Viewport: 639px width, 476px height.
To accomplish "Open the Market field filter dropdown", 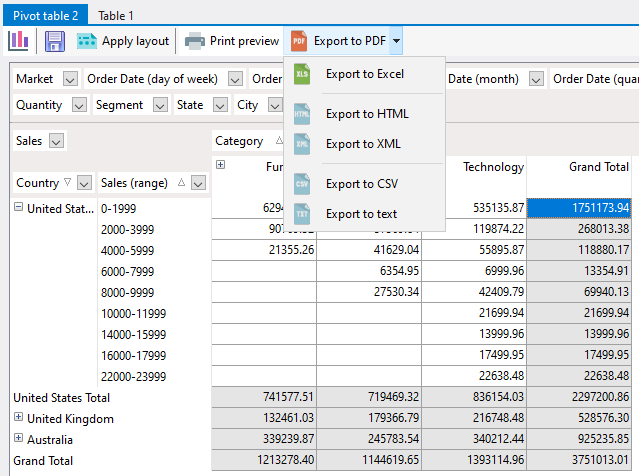I will (70, 79).
